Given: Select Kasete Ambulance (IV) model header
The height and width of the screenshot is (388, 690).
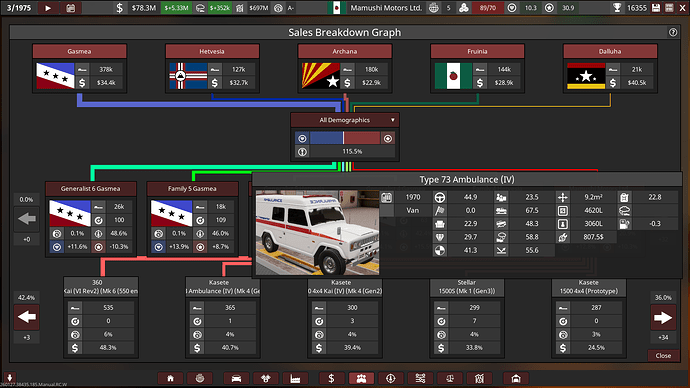Looking at the screenshot, I should pyautogui.click(x=223, y=287).
